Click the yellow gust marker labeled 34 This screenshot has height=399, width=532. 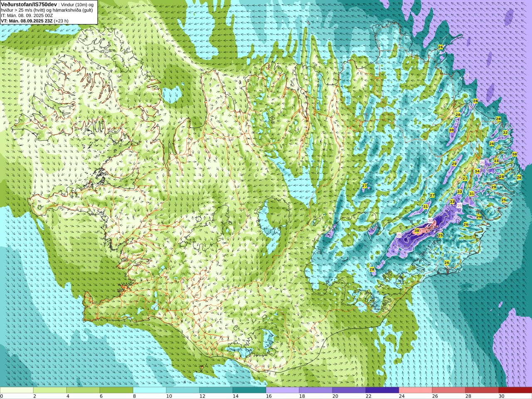coord(477,171)
